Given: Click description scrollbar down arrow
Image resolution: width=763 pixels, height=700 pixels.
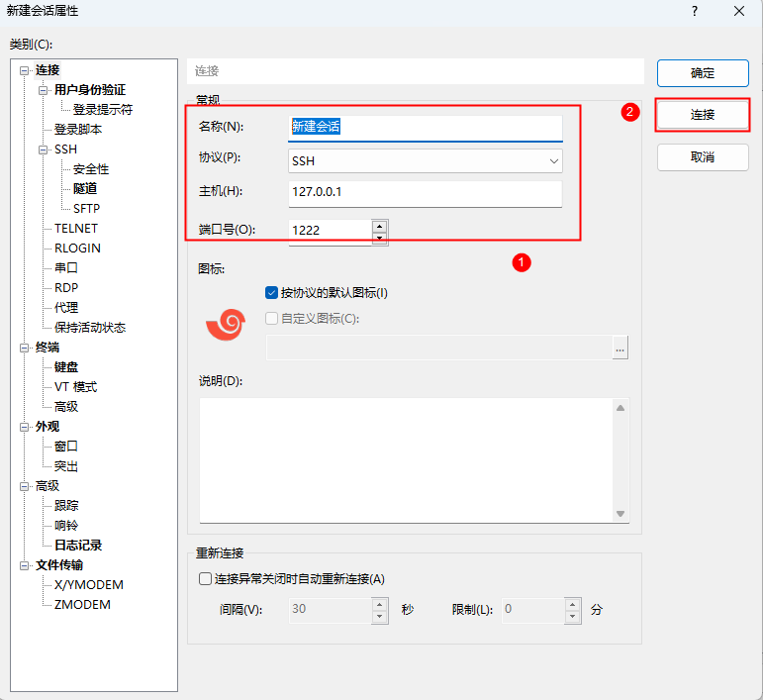Looking at the screenshot, I should point(620,514).
